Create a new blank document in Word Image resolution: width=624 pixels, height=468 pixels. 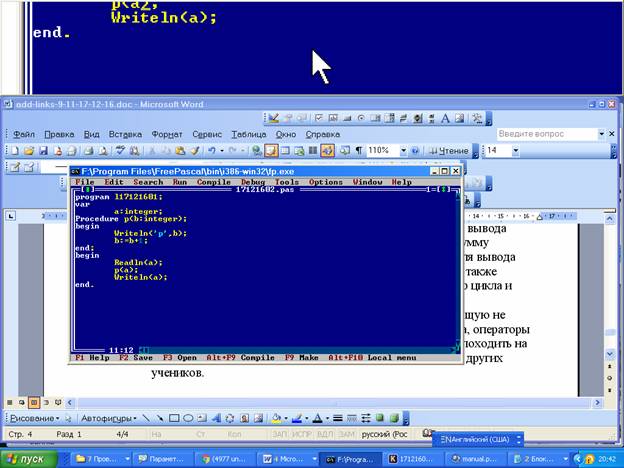[x=15, y=151]
